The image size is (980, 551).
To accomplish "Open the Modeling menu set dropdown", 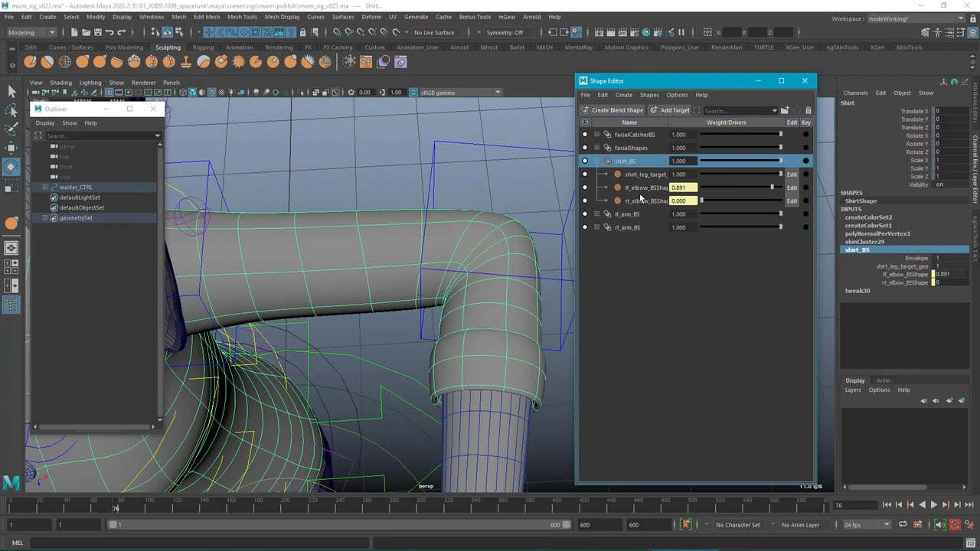I will point(31,32).
